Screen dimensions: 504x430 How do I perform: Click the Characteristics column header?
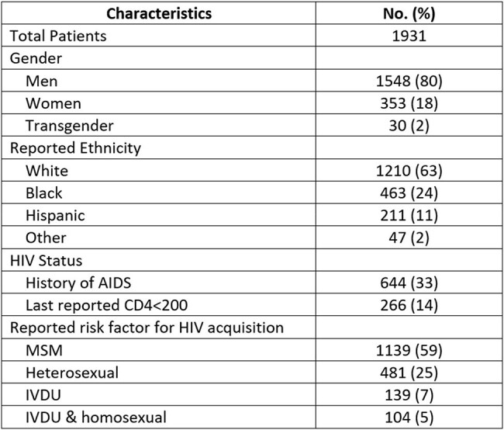tap(159, 13)
